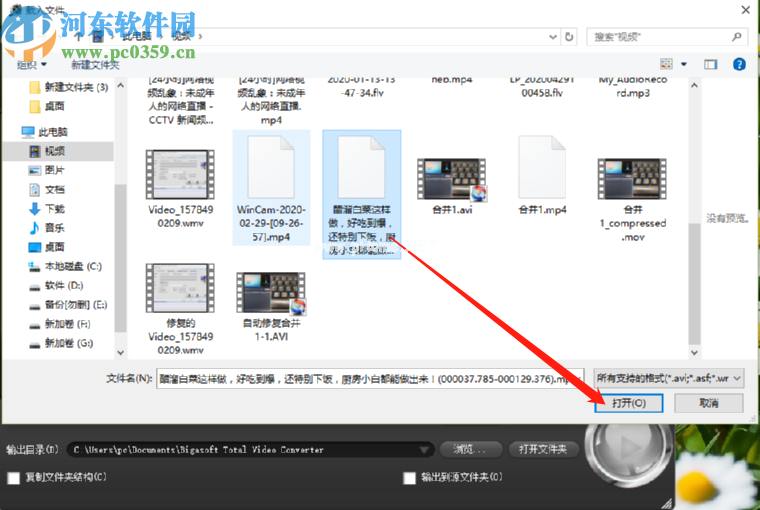Click the search magnifier icon
The image size is (760, 510).
(737, 37)
